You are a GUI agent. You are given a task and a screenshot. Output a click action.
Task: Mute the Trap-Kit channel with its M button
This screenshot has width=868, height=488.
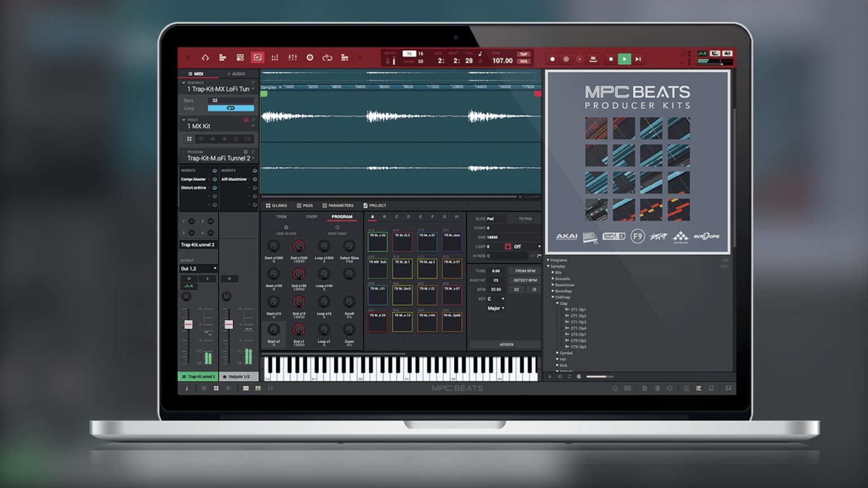tap(189, 279)
